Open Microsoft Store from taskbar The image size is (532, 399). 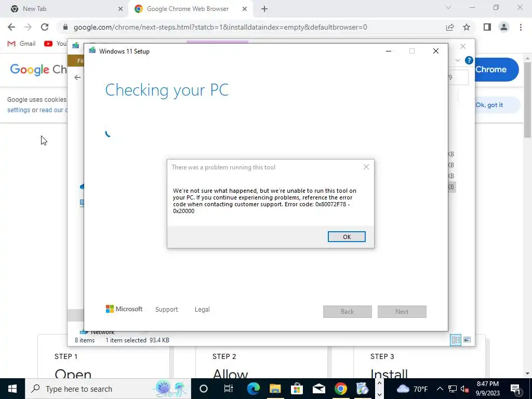(297, 389)
